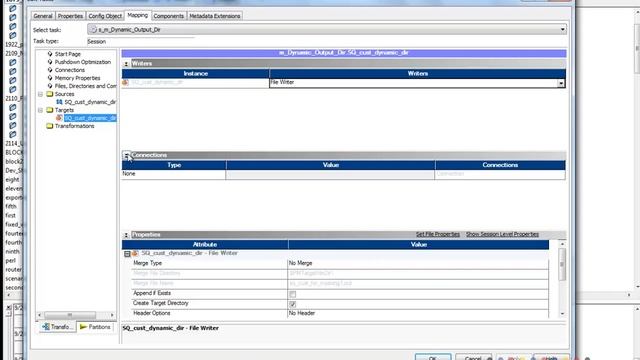Open the Start Page node icon
The width and height of the screenshot is (640, 360).
click(x=50, y=54)
